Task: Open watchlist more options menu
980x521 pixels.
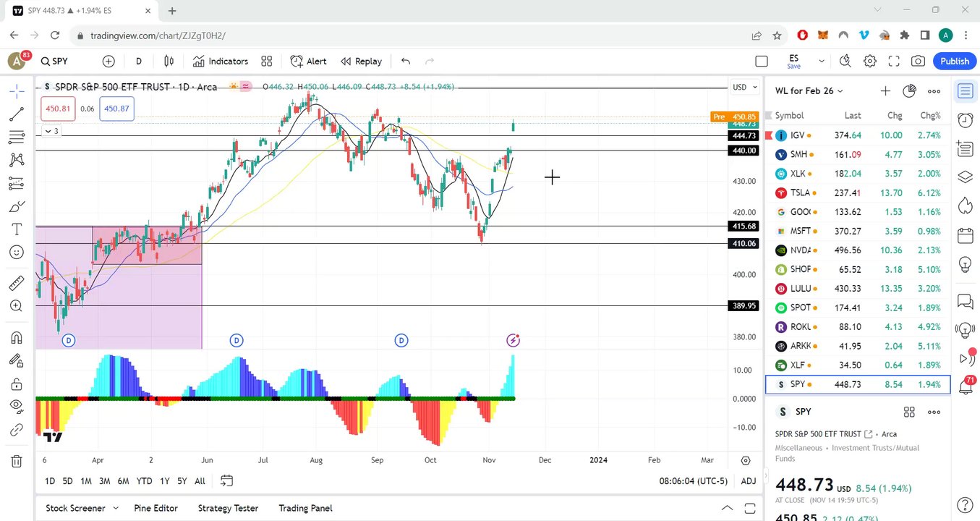Action: click(x=934, y=91)
